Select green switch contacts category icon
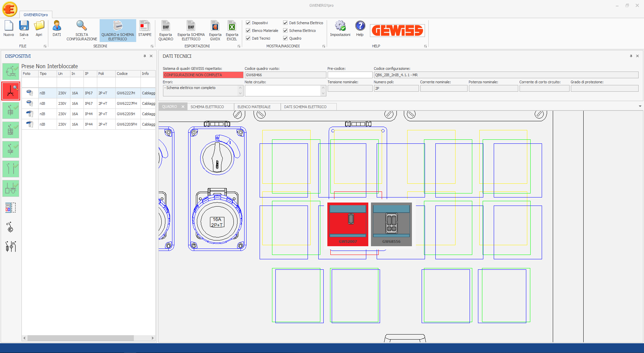 click(11, 169)
